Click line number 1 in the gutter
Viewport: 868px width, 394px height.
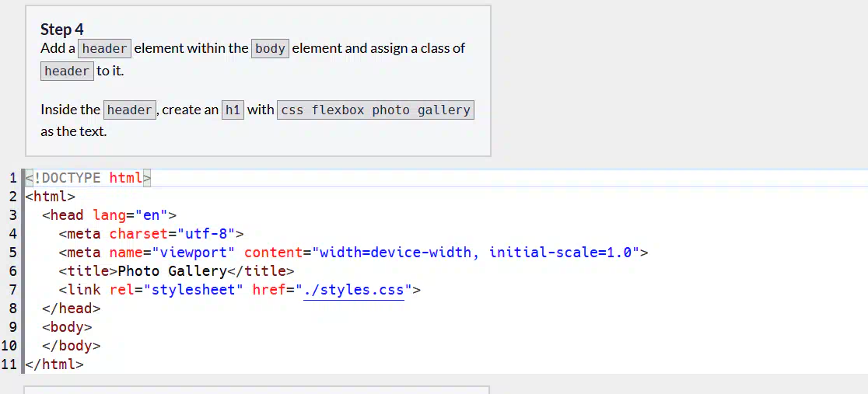coord(12,178)
